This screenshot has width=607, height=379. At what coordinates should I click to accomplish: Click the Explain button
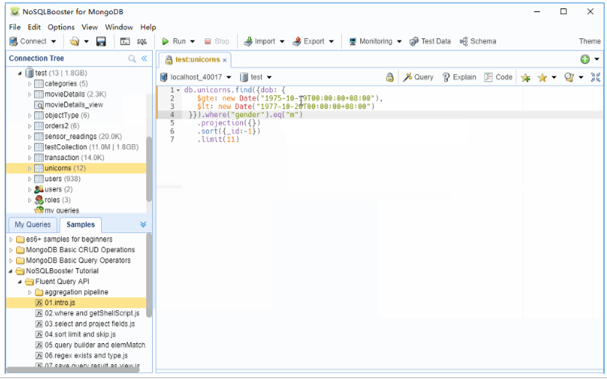(459, 77)
